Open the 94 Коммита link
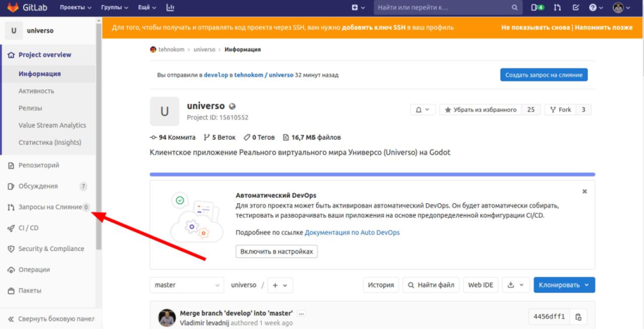Viewport: 644px width, 329px height. click(173, 137)
